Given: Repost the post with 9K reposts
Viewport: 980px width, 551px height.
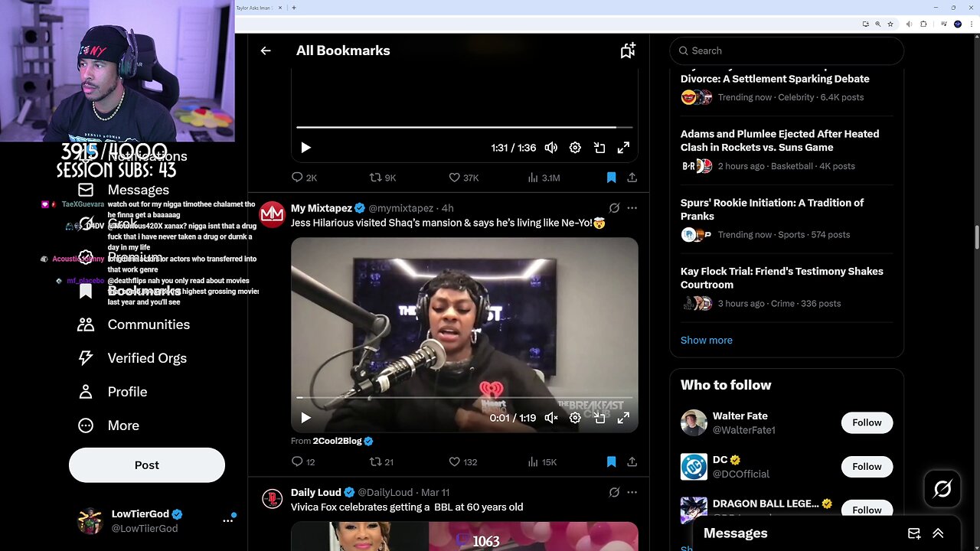Looking at the screenshot, I should click(x=383, y=178).
